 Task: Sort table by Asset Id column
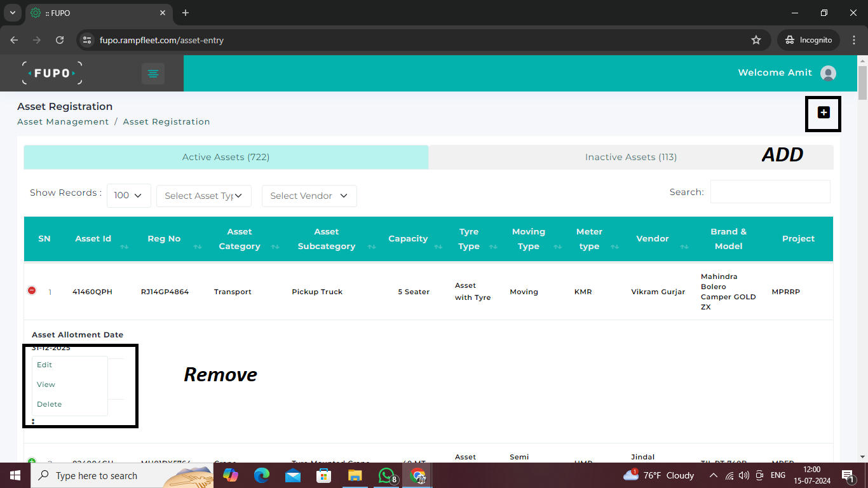click(x=93, y=239)
